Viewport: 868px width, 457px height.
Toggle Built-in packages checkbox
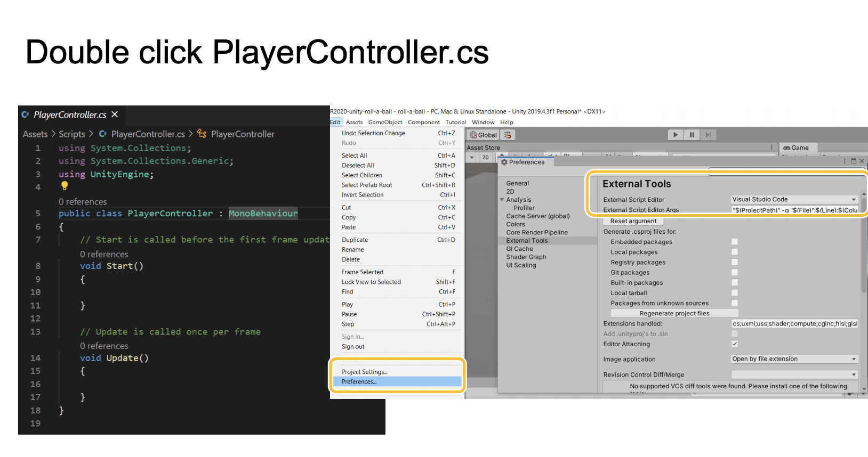coord(735,283)
